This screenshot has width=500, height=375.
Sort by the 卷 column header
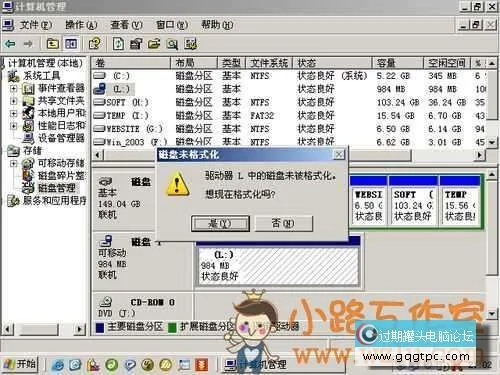coord(131,63)
